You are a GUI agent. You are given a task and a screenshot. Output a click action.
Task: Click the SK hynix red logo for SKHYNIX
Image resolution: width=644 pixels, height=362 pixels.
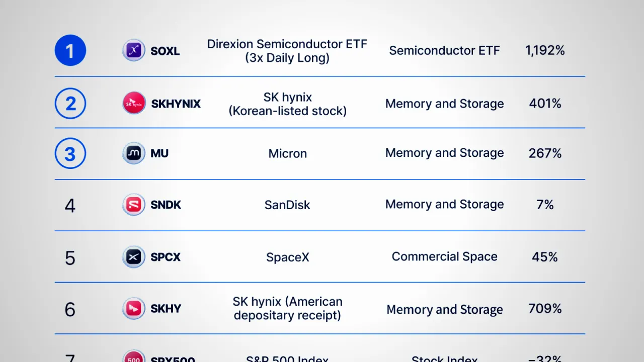[134, 103]
